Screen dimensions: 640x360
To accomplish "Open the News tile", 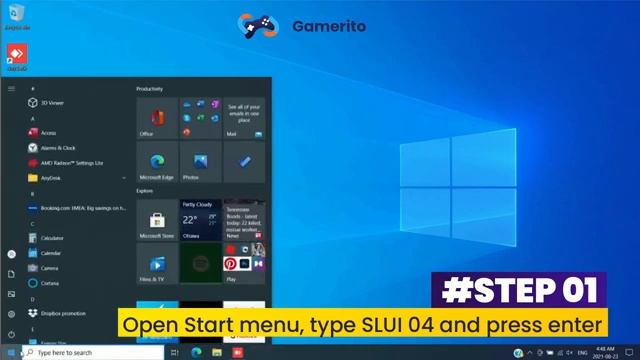I will [244, 220].
